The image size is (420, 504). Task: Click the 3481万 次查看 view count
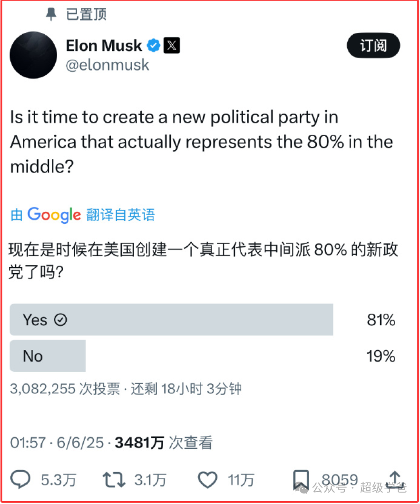(164, 443)
